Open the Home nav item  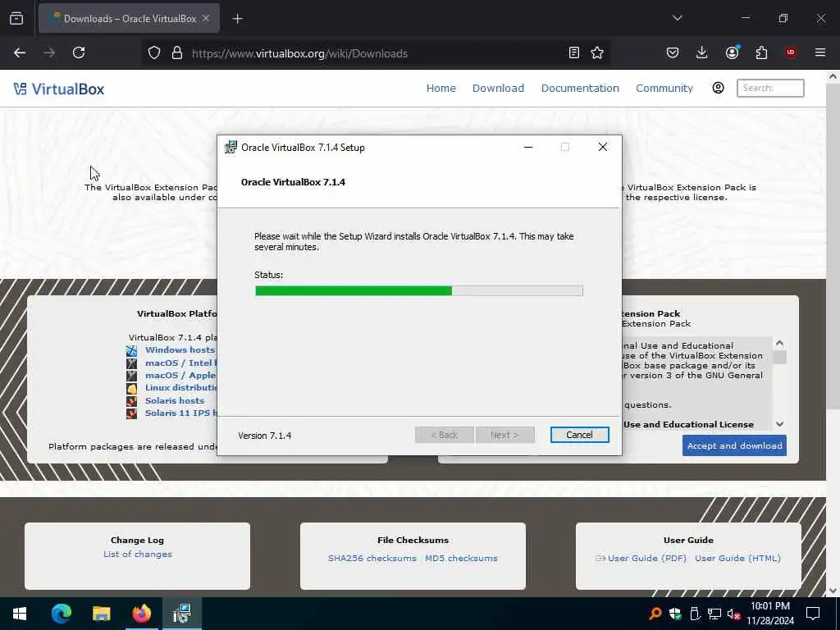tap(441, 89)
